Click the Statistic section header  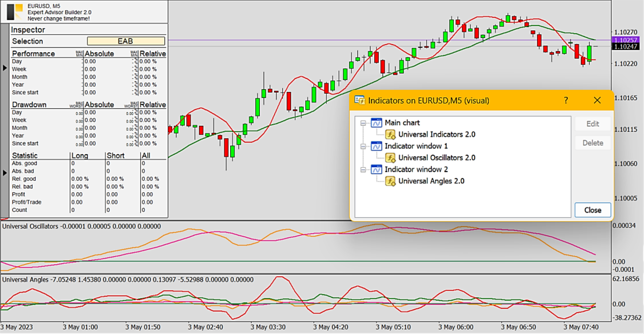coord(25,156)
